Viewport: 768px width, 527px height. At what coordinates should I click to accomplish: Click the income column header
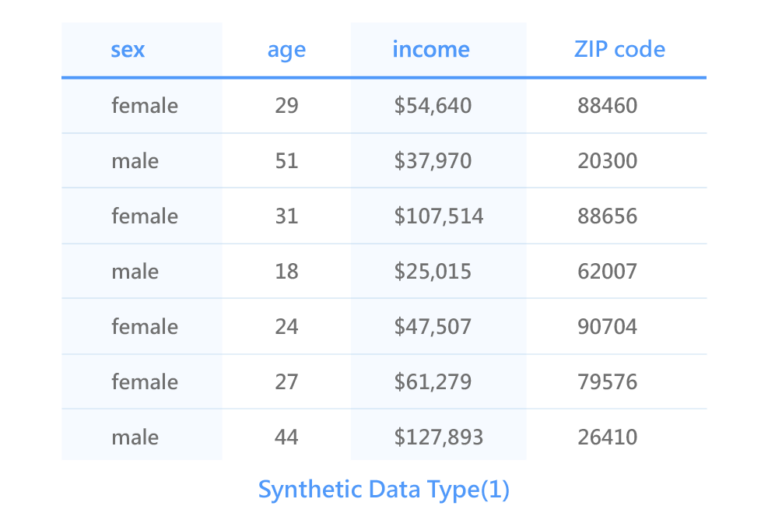431,49
